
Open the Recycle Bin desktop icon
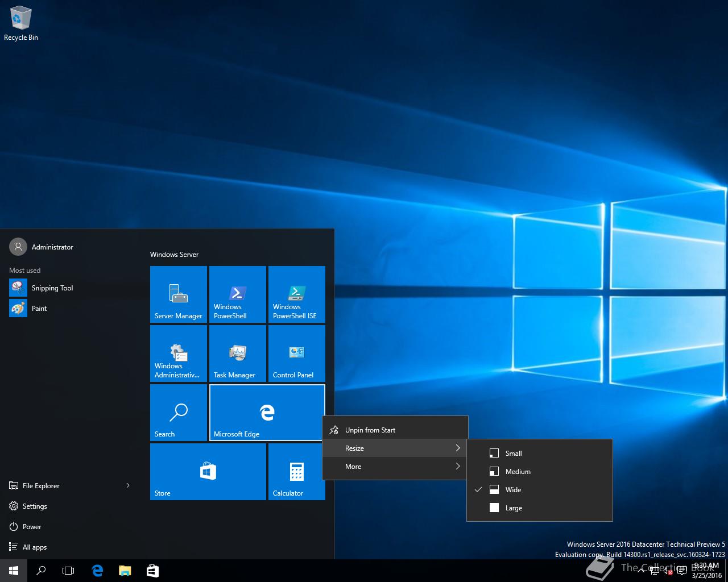21,24
